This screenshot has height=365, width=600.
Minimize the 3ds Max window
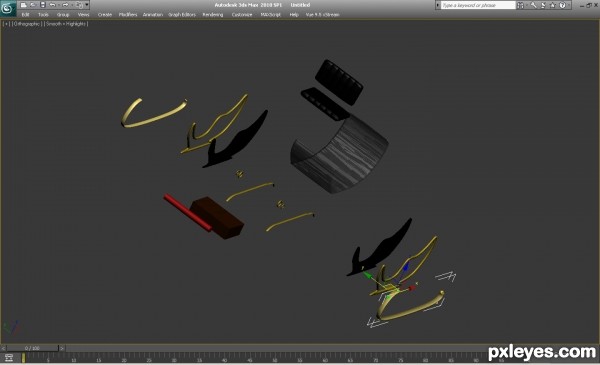(x=582, y=5)
